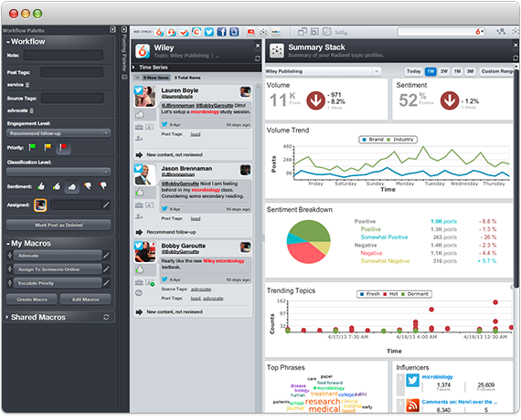Click the network graph icon in top toolbar
Image resolution: width=521 pixels, height=420 pixels.
(x=501, y=32)
